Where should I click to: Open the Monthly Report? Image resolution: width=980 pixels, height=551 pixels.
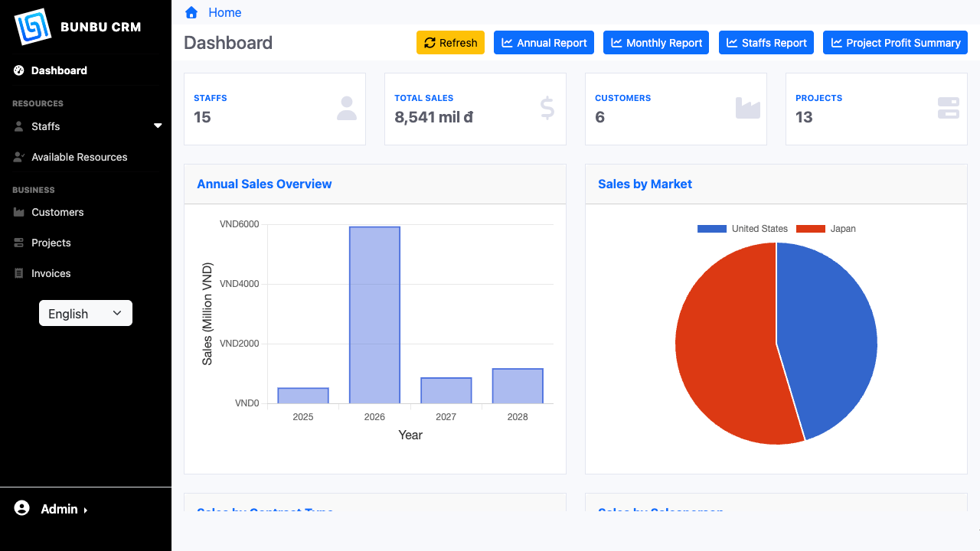[x=656, y=43]
